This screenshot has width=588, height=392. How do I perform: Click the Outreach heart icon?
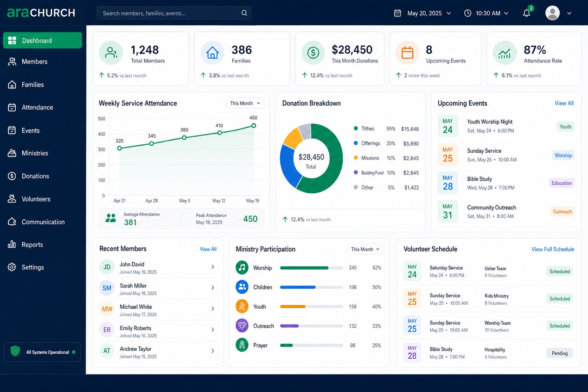click(242, 326)
